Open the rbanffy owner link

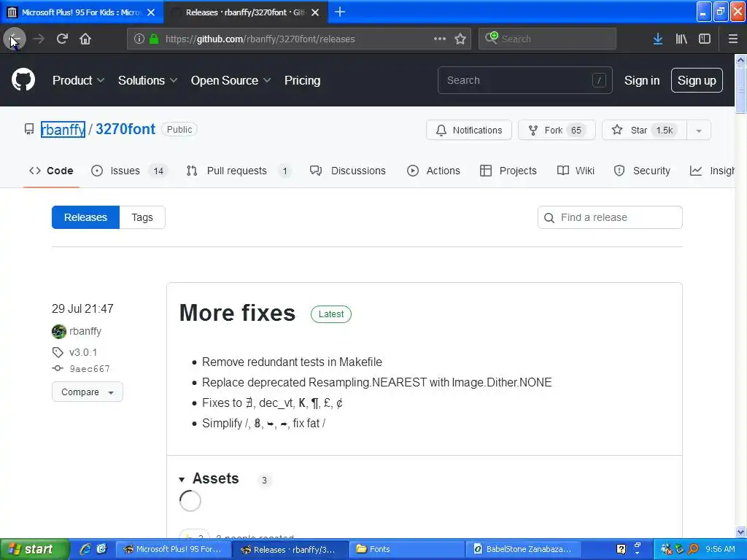point(63,129)
